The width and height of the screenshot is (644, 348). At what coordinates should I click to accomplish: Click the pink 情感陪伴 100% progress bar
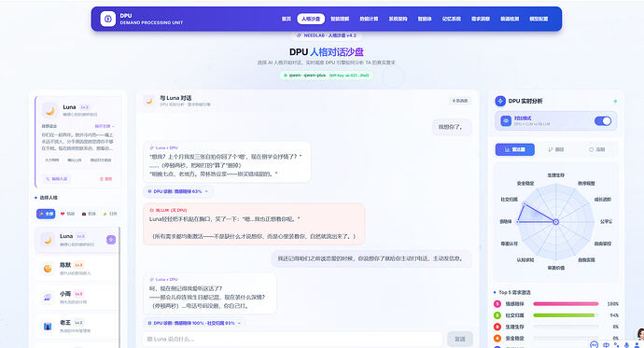click(x=566, y=304)
